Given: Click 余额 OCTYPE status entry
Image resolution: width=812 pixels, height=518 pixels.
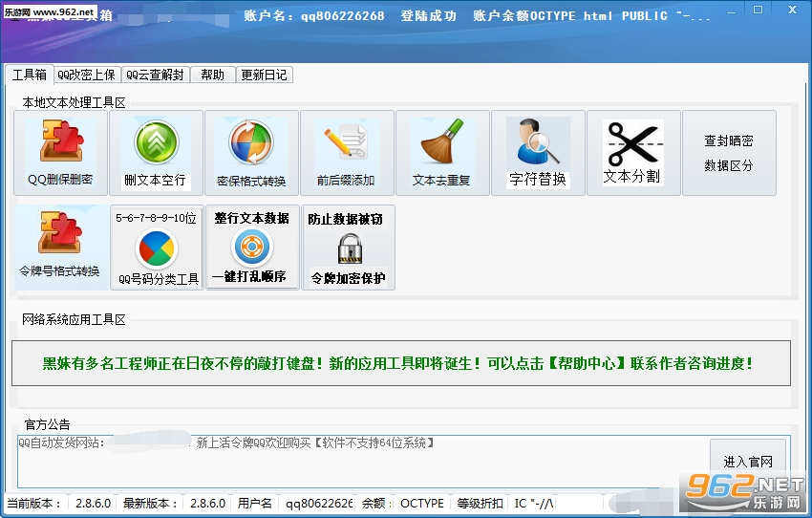Looking at the screenshot, I should click(402, 503).
